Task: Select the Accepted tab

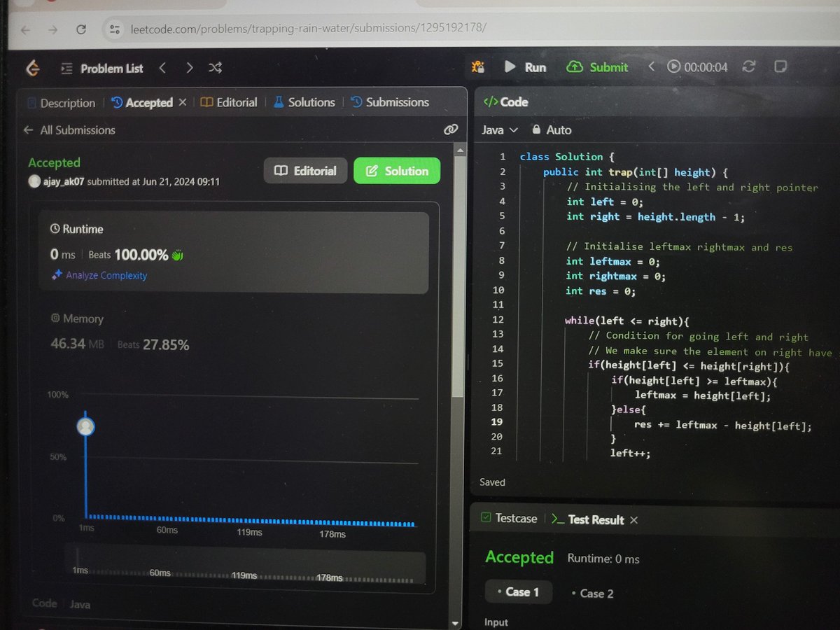Action: (x=142, y=103)
